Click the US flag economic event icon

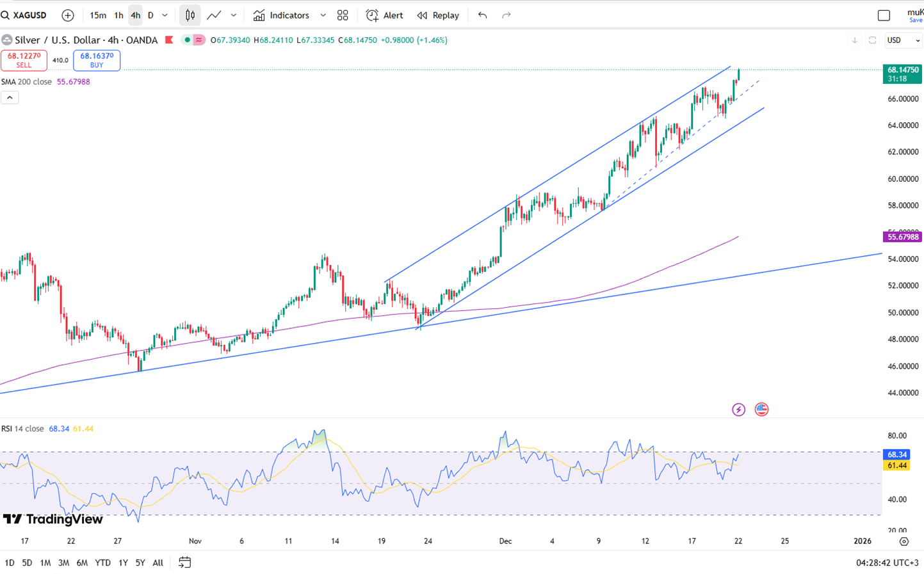pyautogui.click(x=761, y=410)
